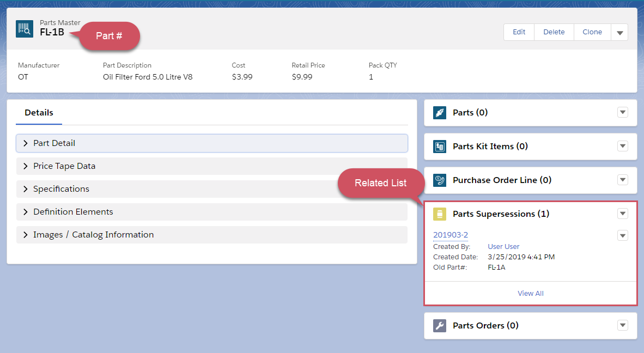Click the Retail Price value $9.99

302,77
